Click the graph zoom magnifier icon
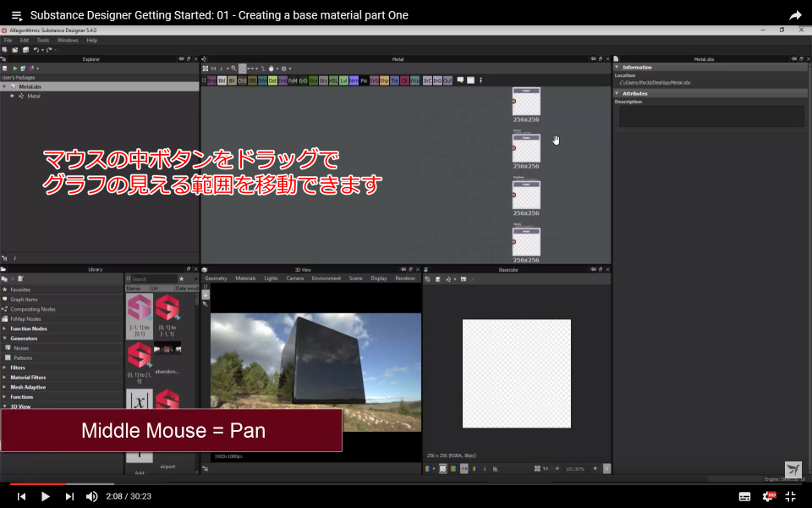812x508 pixels. click(x=234, y=69)
